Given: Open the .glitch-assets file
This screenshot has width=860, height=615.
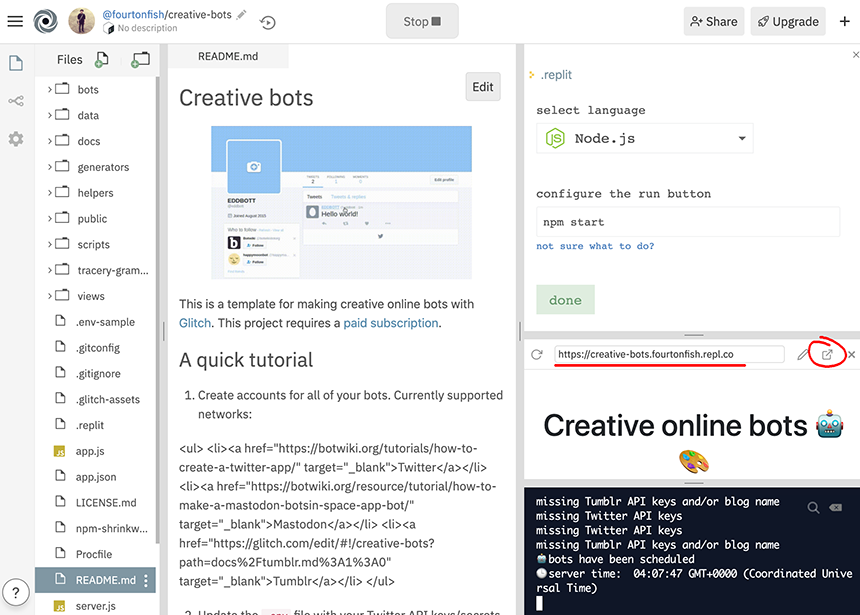Looking at the screenshot, I should coord(95,399).
